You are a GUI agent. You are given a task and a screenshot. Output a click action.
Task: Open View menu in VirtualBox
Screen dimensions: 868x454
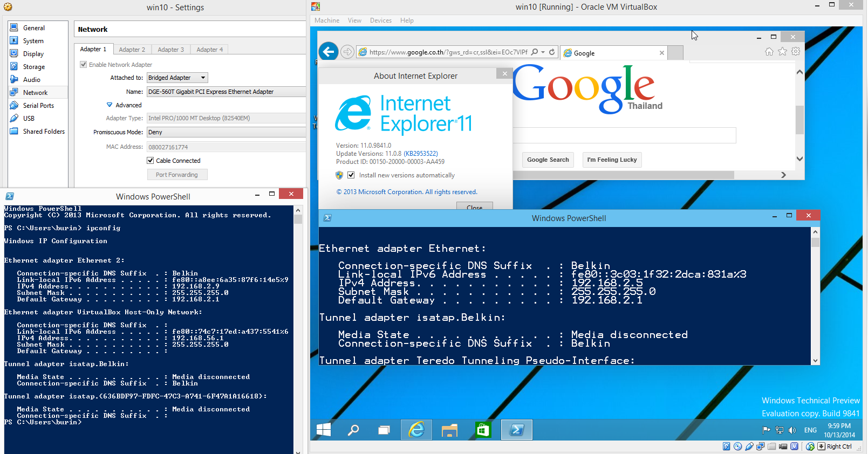pyautogui.click(x=354, y=20)
